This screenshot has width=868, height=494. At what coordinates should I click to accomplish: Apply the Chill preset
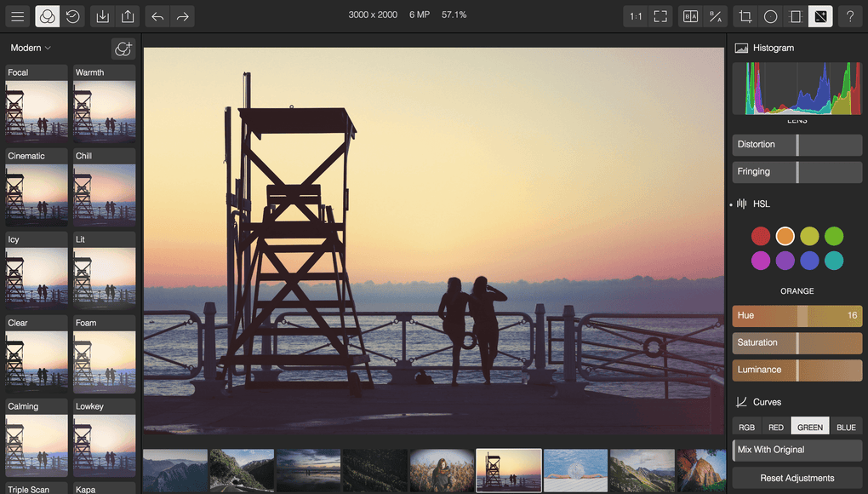click(x=105, y=187)
